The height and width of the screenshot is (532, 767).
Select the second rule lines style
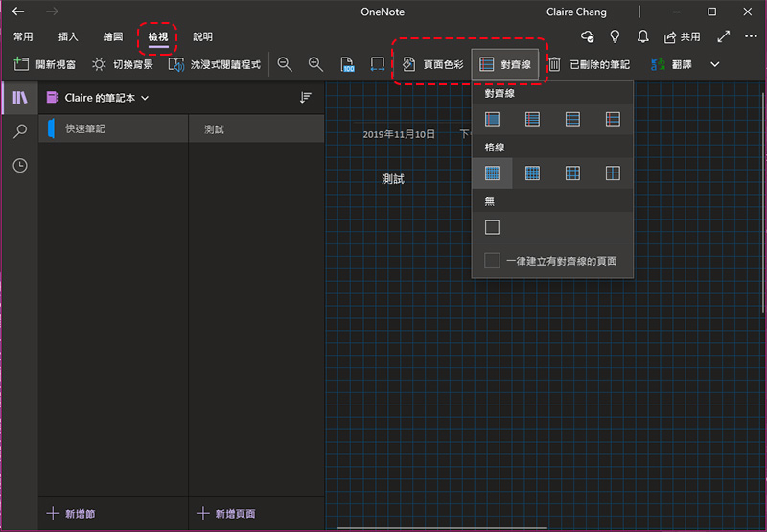tap(532, 119)
